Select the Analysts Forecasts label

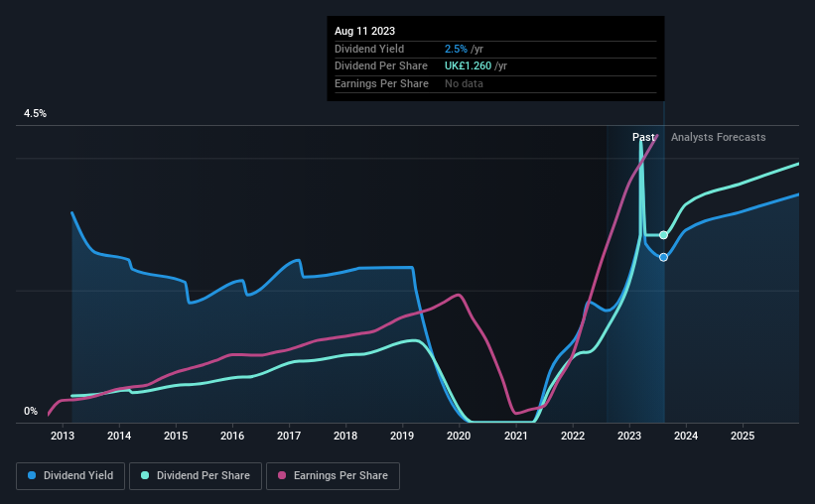719,137
